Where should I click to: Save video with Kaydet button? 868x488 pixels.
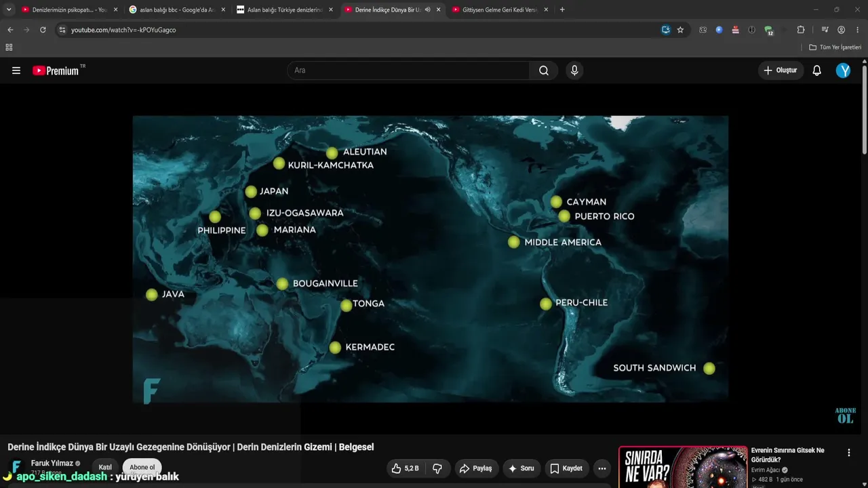[566, 468]
